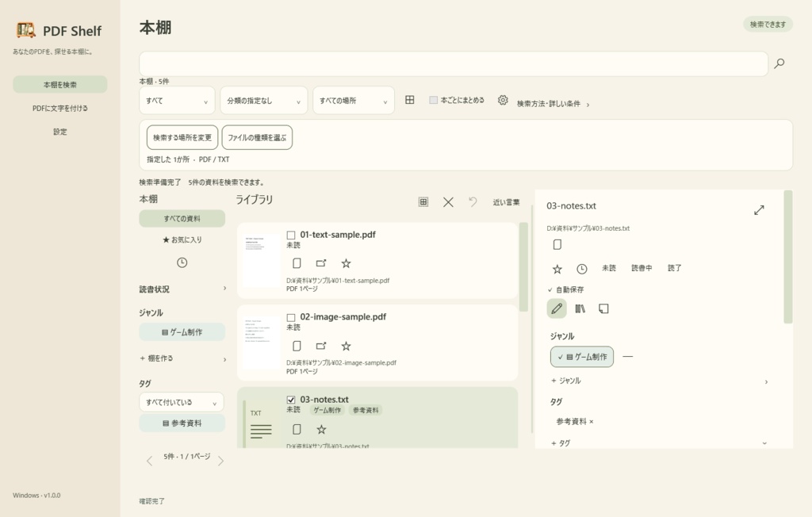Filter by ゲーム制作 genre in the sidebar
812x517 pixels.
(182, 332)
